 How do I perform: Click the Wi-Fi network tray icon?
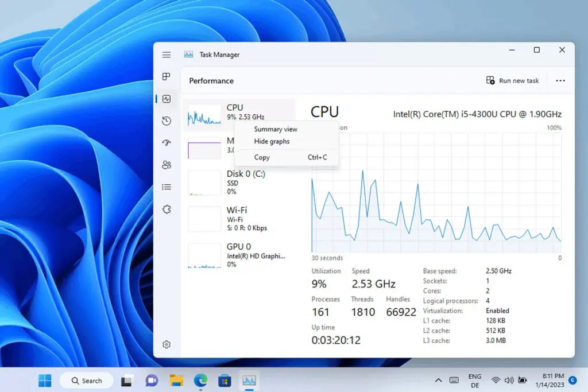(x=496, y=381)
